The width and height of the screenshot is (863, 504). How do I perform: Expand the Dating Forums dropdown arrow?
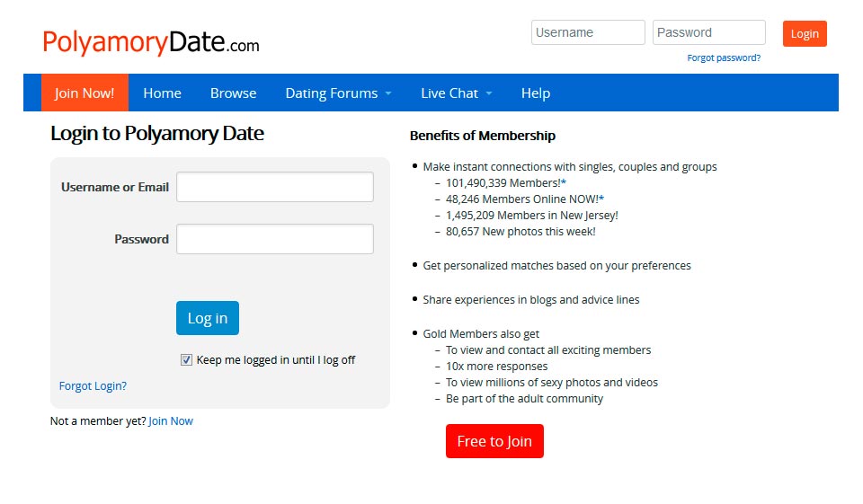point(388,93)
